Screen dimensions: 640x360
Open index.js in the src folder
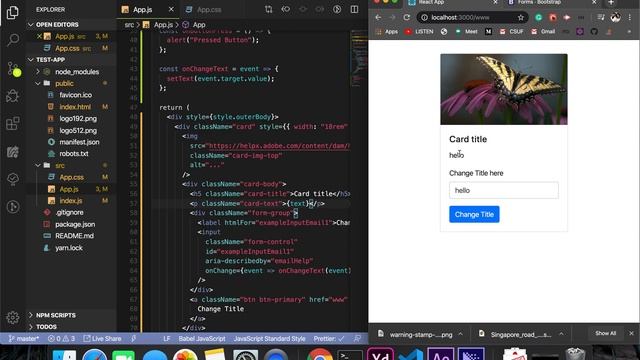click(71, 201)
